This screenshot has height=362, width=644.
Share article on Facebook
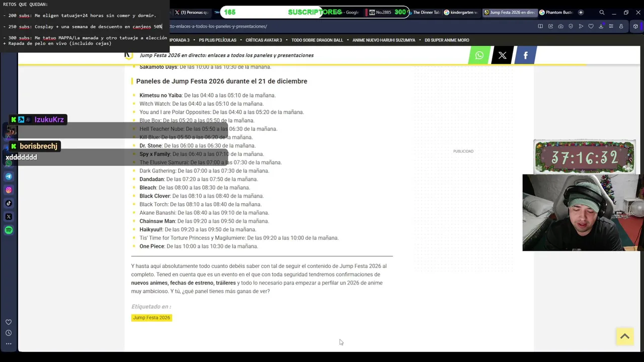tap(525, 55)
